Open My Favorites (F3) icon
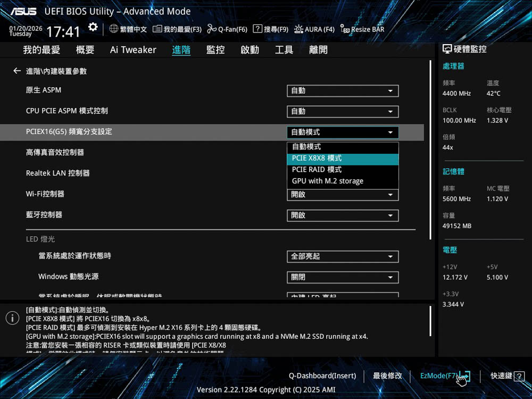 click(x=157, y=29)
